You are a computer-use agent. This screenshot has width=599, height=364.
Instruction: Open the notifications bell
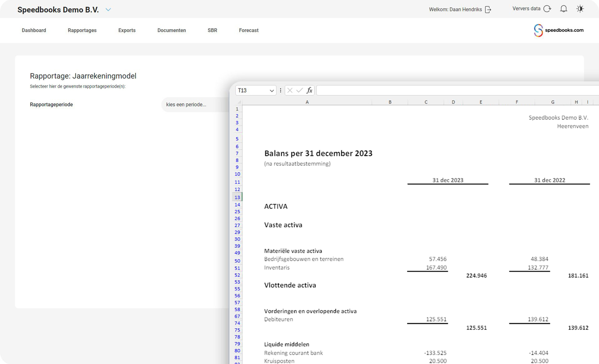(563, 9)
